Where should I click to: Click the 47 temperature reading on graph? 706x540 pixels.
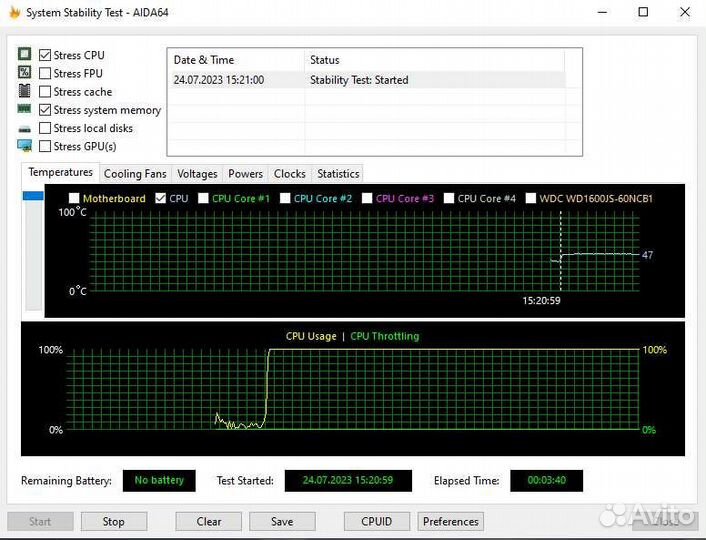tap(647, 255)
